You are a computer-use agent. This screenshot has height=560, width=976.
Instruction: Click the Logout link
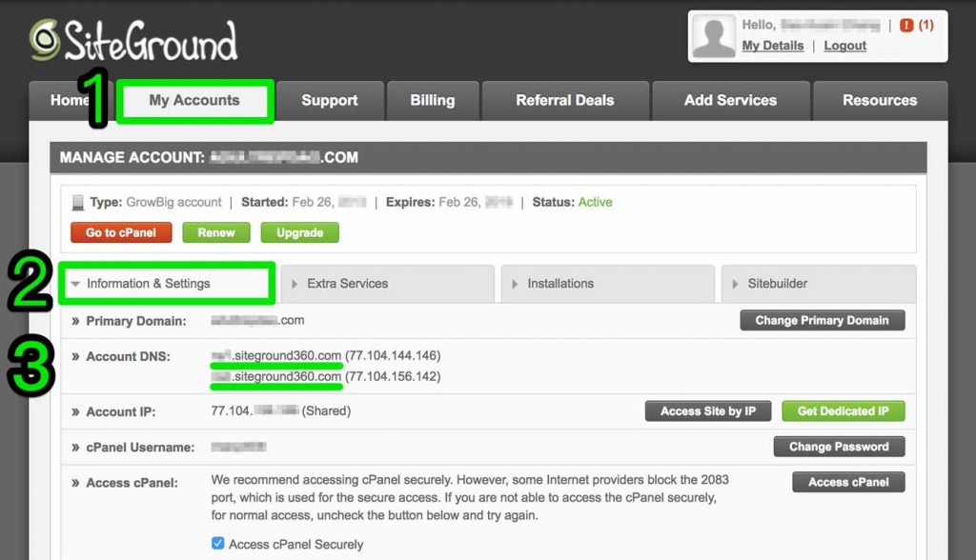(845, 46)
